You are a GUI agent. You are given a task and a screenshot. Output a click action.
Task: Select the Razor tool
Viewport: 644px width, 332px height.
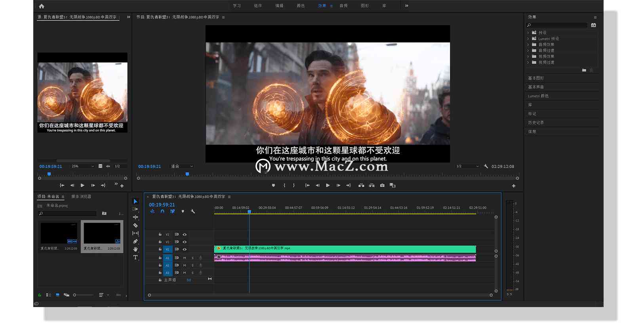coord(135,225)
